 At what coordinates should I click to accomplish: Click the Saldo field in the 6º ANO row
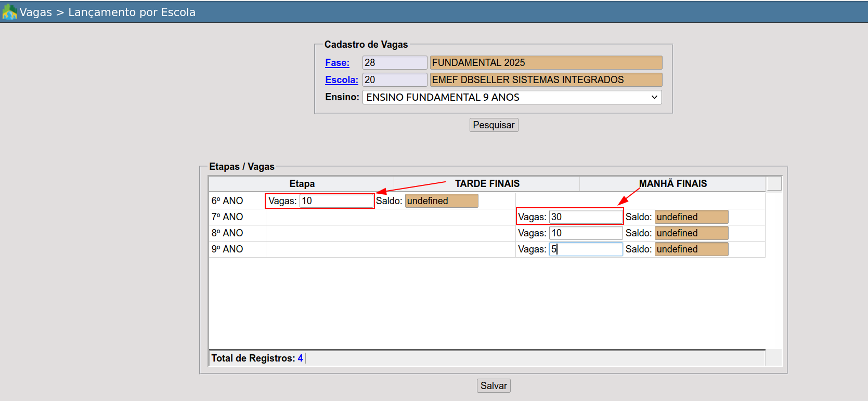pyautogui.click(x=441, y=201)
